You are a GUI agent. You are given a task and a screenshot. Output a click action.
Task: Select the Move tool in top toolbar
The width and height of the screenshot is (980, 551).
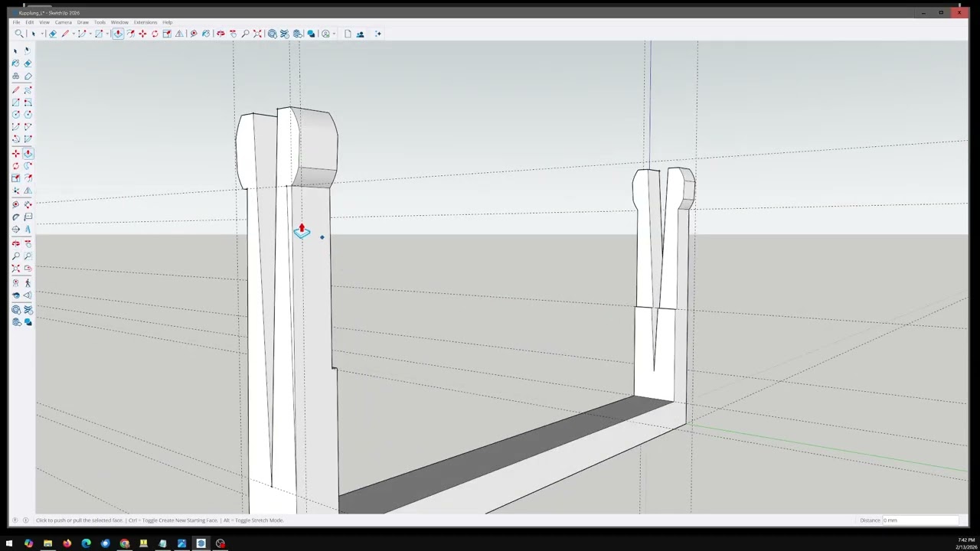tap(142, 34)
